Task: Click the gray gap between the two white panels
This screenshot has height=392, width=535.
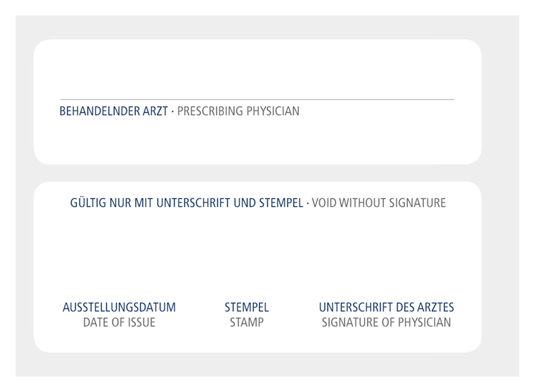Action: [x=257, y=173]
